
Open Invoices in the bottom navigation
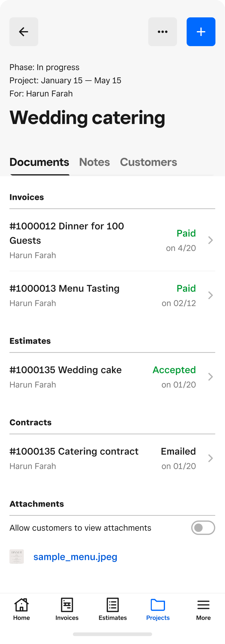tap(67, 609)
